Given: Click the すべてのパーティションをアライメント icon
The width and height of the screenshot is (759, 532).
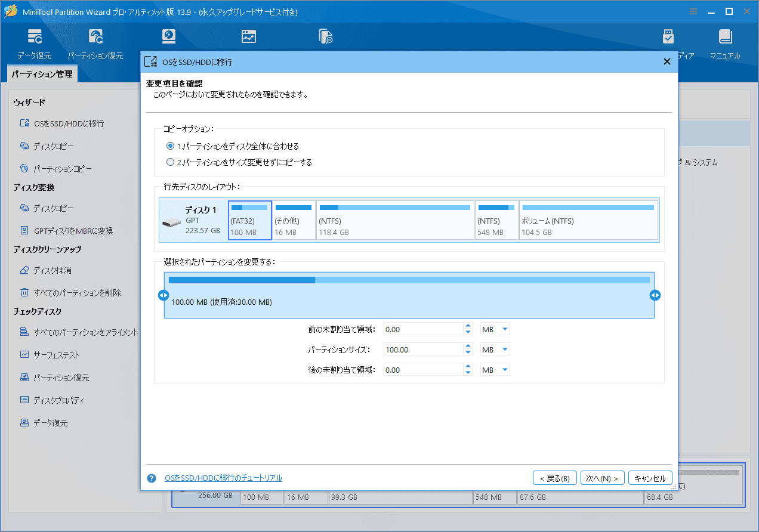Looking at the screenshot, I should coord(24,332).
